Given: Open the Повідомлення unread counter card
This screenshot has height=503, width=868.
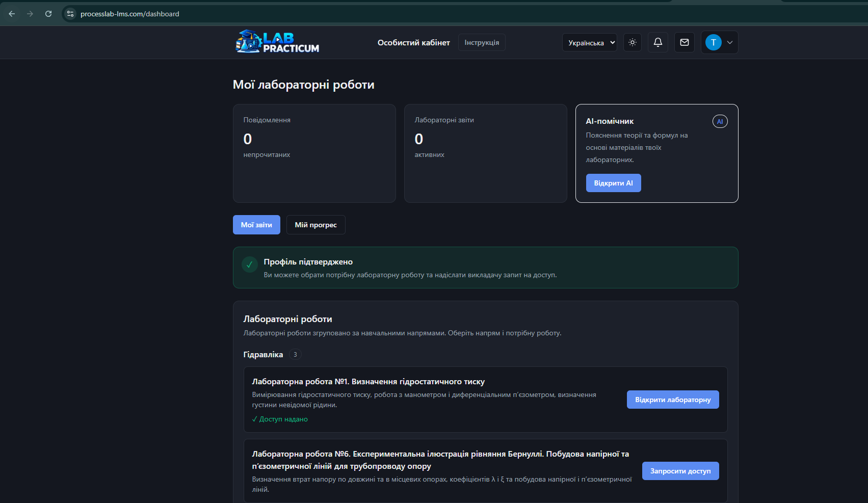Looking at the screenshot, I should click(314, 153).
